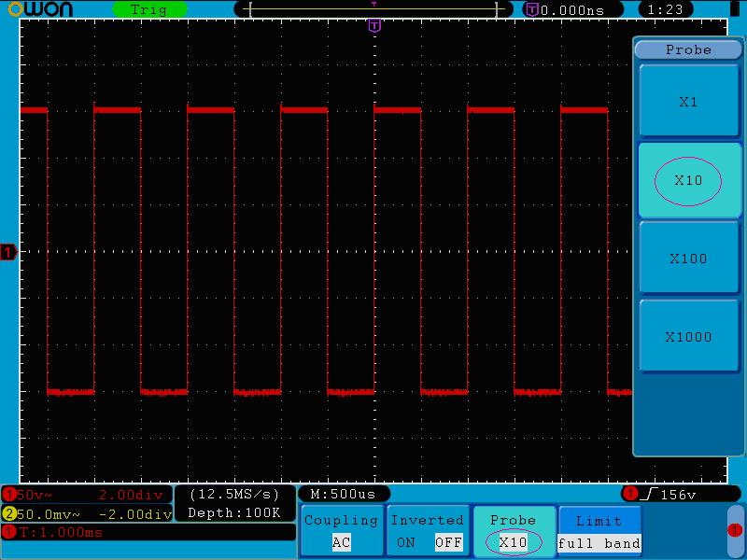Click the OWON logo
Screen dimensions: 747x560
coord(40,9)
